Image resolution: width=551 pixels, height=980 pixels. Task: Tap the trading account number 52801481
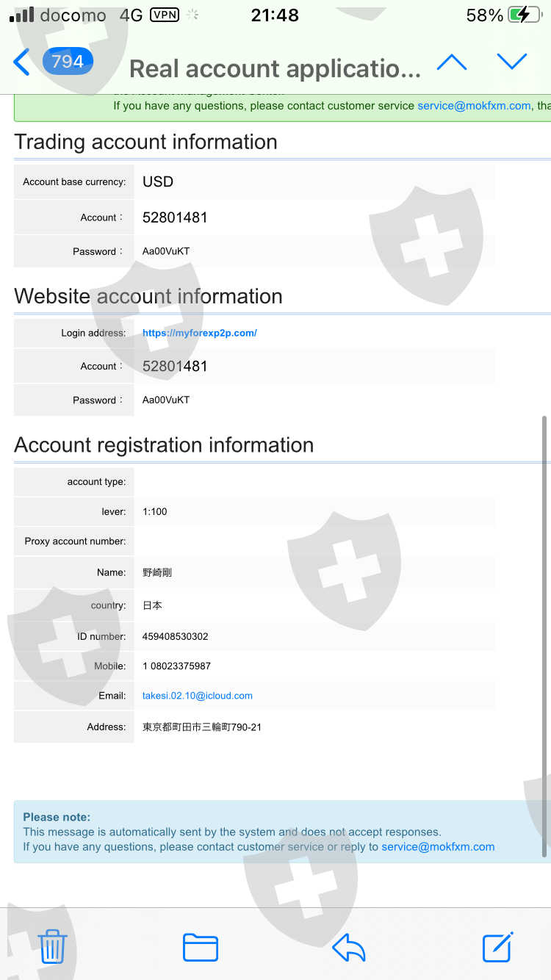tap(175, 217)
